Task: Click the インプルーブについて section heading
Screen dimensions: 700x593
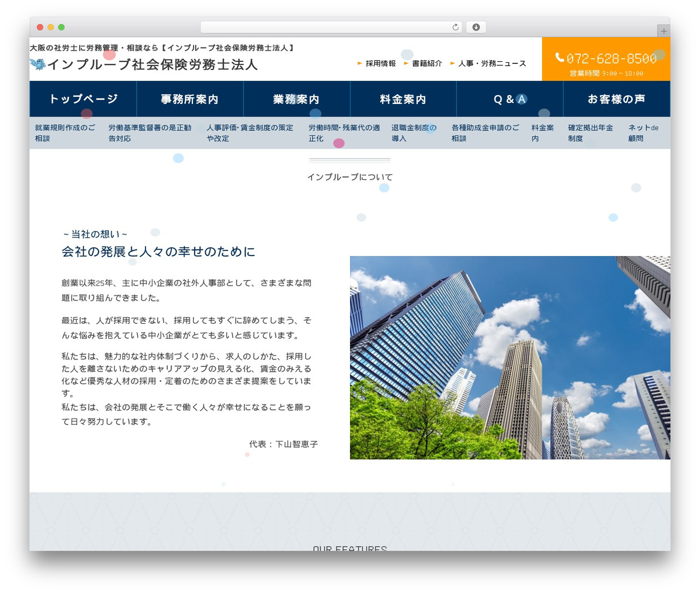Action: [x=350, y=177]
